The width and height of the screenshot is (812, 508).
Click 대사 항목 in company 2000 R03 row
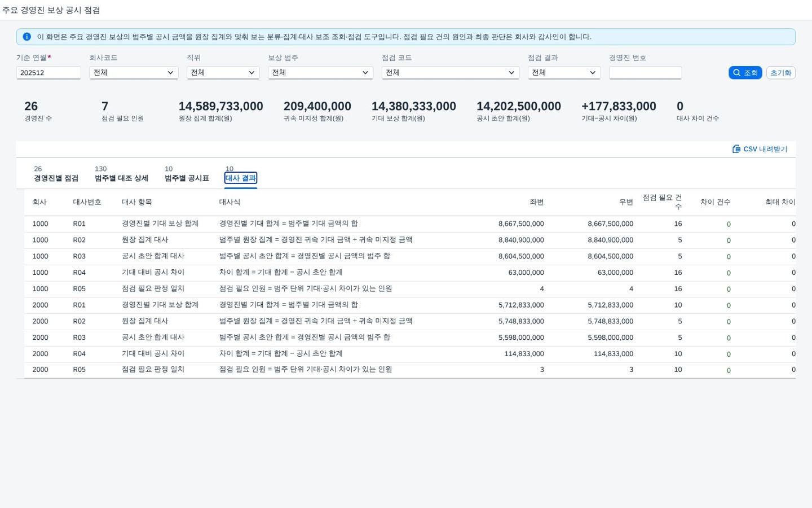153,338
